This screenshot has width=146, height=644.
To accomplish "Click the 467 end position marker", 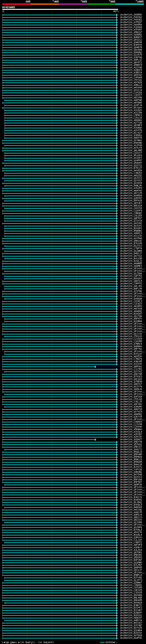I will click(115, 11).
